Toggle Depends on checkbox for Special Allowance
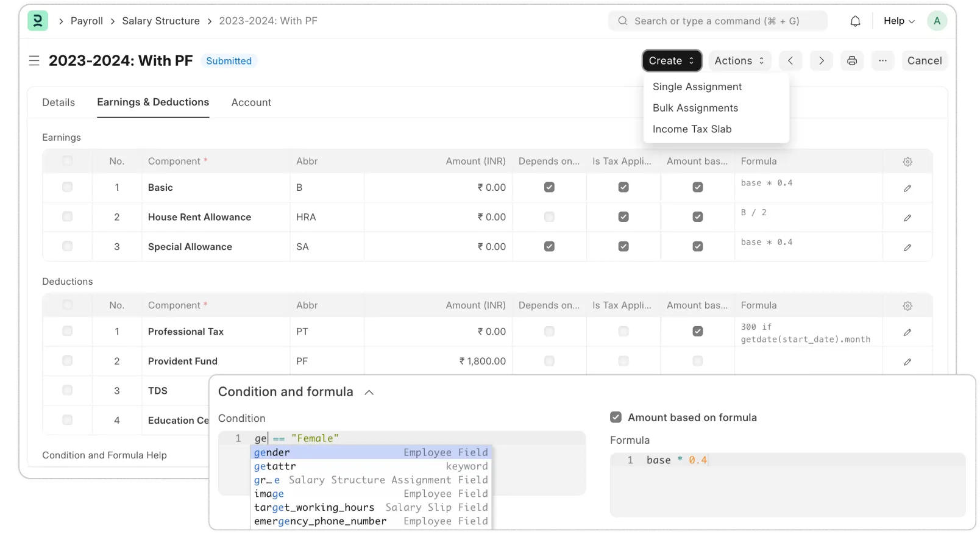Image resolution: width=980 pixels, height=534 pixels. (549, 247)
